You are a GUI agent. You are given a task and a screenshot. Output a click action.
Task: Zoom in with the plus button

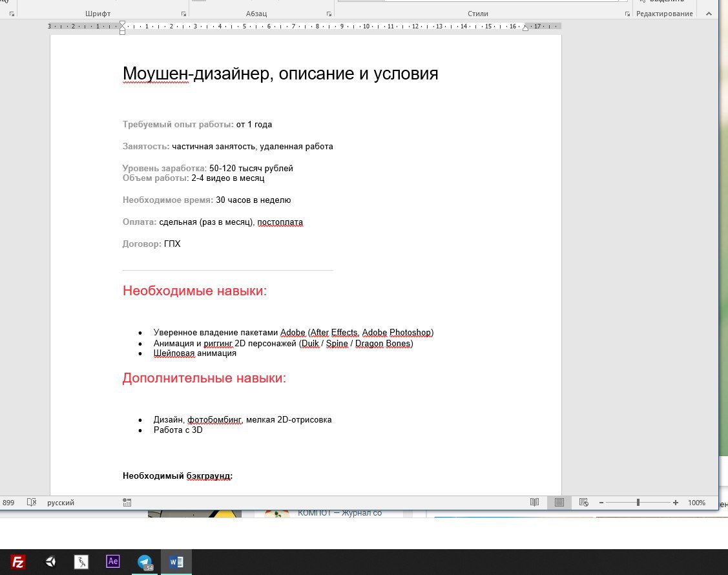click(x=676, y=503)
